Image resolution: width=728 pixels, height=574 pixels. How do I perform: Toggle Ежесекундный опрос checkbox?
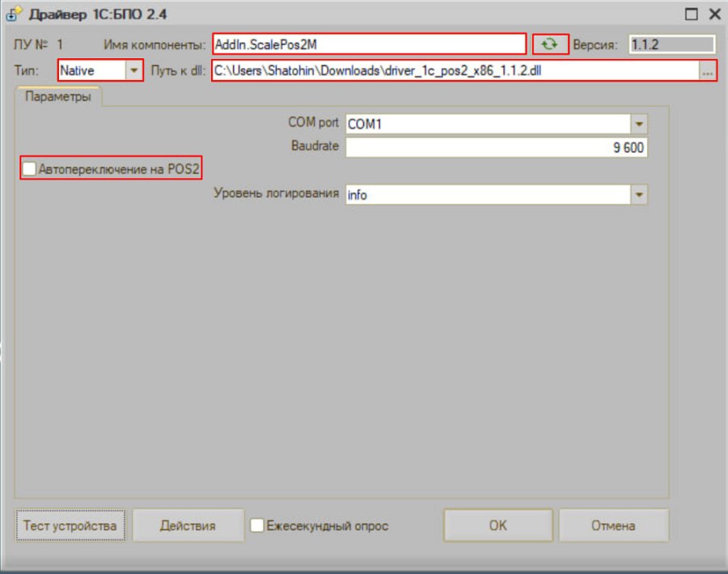tap(256, 525)
